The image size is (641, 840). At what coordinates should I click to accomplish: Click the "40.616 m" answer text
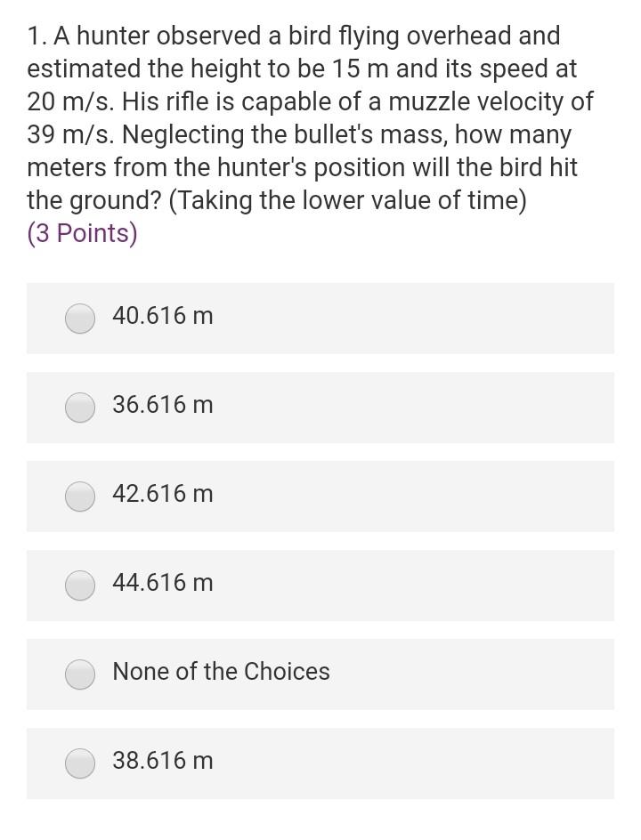click(163, 316)
